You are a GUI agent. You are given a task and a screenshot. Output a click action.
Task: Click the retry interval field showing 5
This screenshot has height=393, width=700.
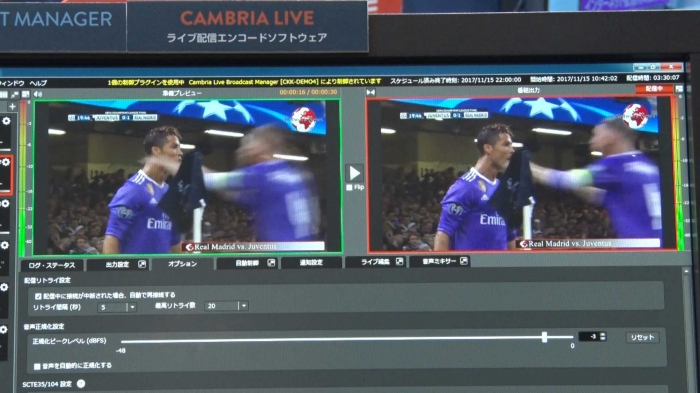[x=112, y=307]
